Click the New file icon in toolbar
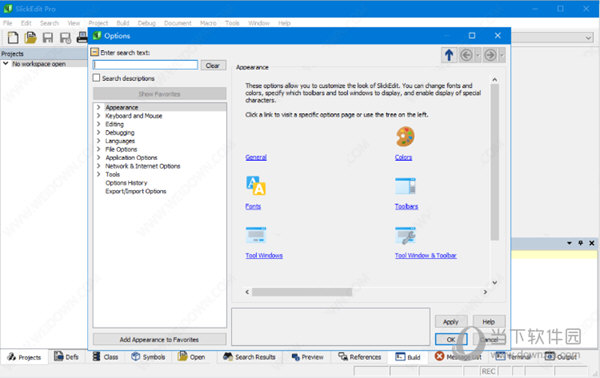 click(x=13, y=37)
